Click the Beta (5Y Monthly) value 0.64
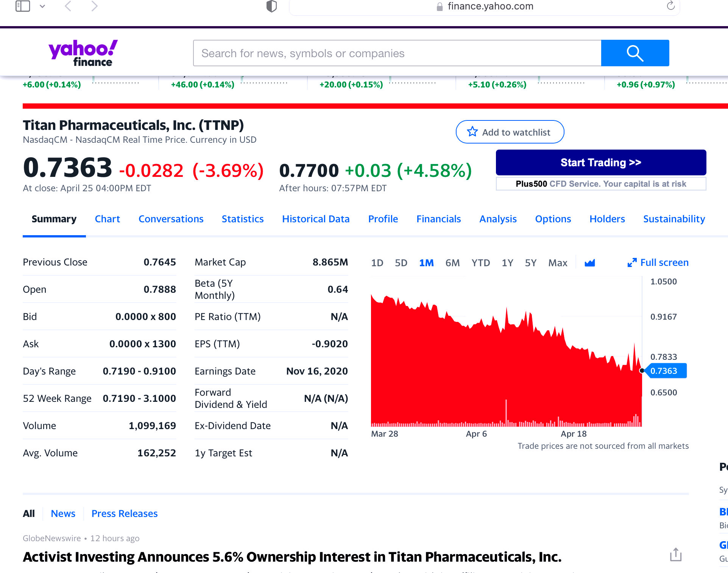This screenshot has width=728, height=573. point(338,290)
